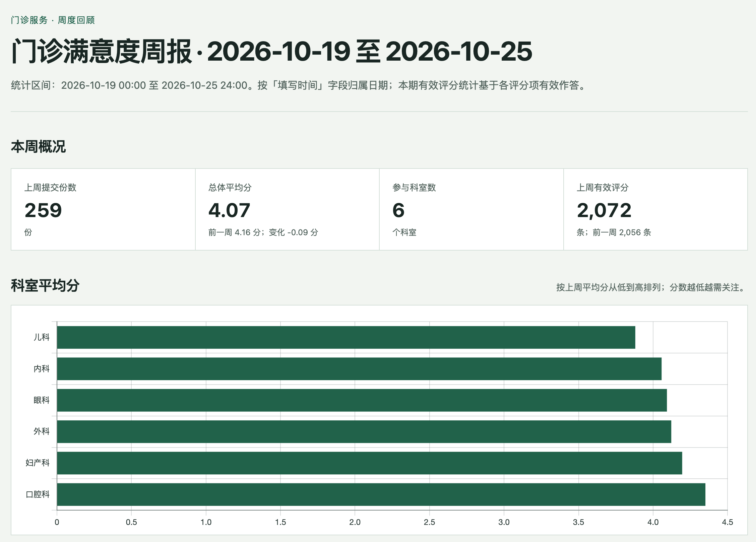The image size is (756, 542).
Task: Select the department count 6
Action: pos(398,210)
